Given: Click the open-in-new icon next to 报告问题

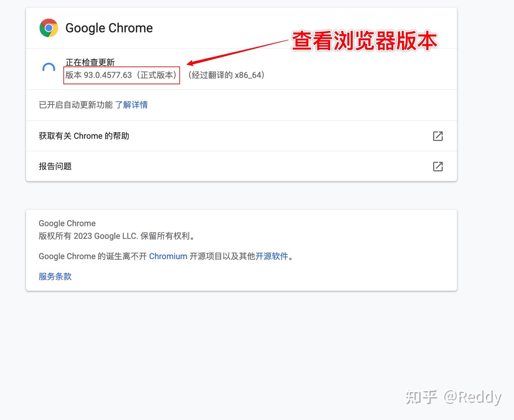Looking at the screenshot, I should click(x=438, y=166).
